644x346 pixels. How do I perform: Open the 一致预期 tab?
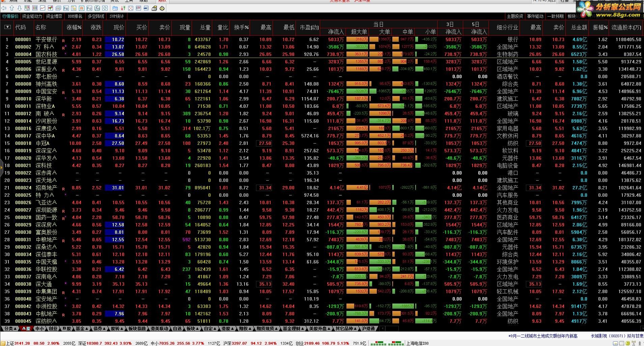555,16
